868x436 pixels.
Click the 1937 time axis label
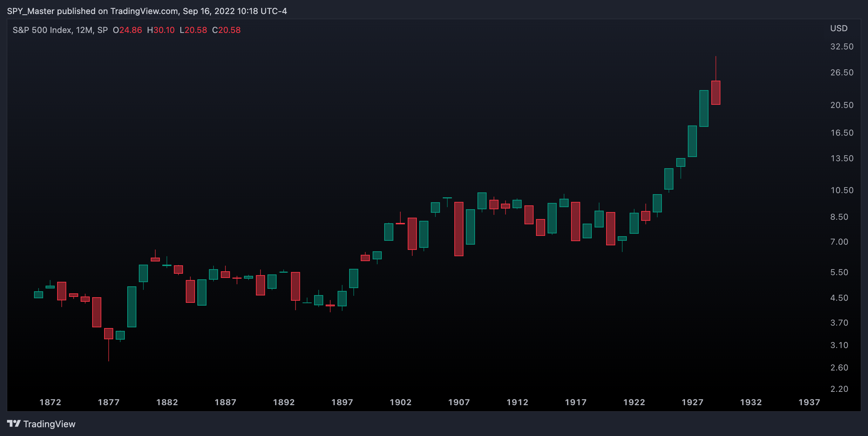[x=809, y=402]
